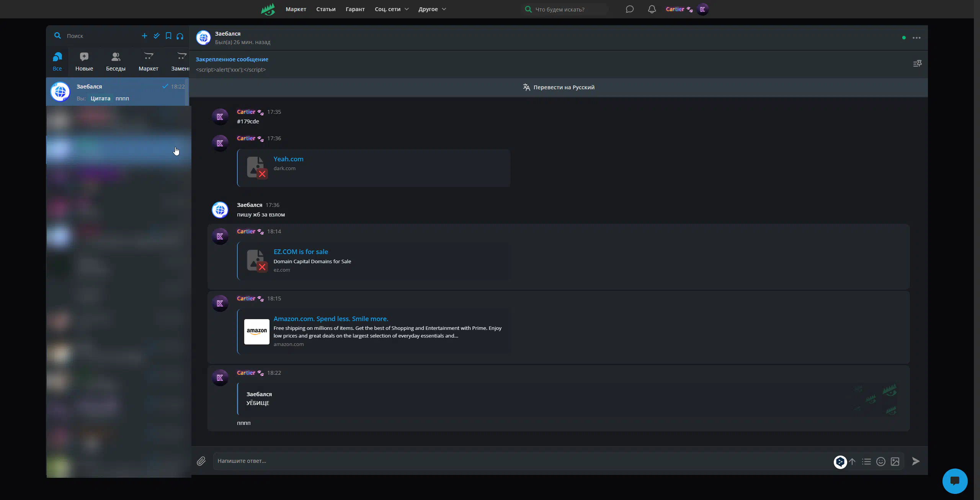The width and height of the screenshot is (980, 500).
Task: Open the Amazon.com Spend less link
Action: pyautogui.click(x=331, y=319)
